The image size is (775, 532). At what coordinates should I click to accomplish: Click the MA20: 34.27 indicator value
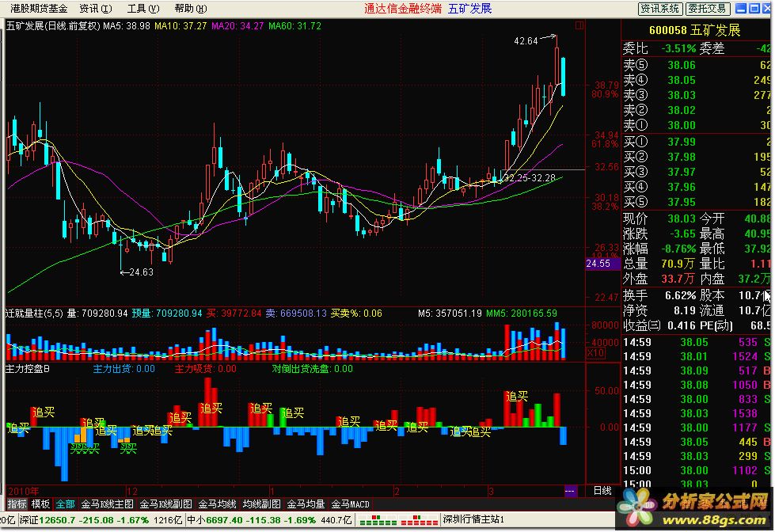pos(237,25)
